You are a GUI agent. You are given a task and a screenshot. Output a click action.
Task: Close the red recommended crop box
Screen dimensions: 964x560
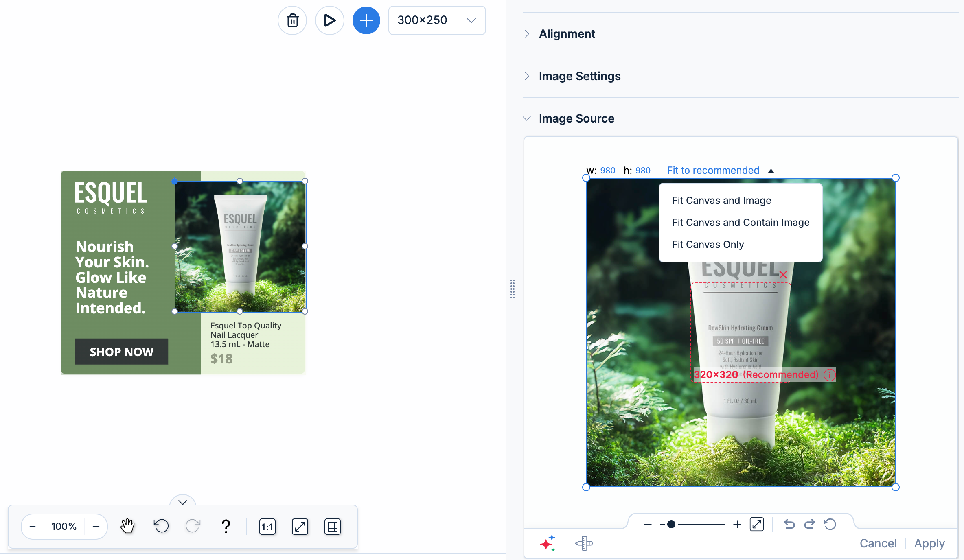[783, 275]
